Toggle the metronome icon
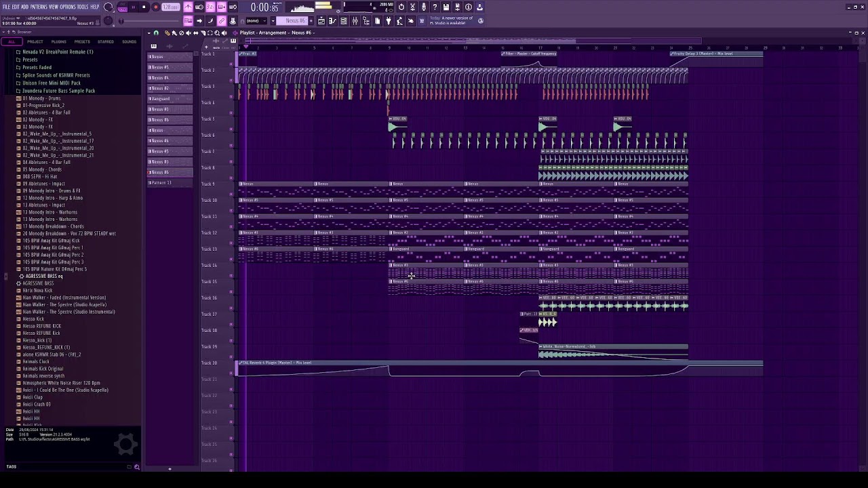This screenshot has width=868, height=488. tap(188, 7)
